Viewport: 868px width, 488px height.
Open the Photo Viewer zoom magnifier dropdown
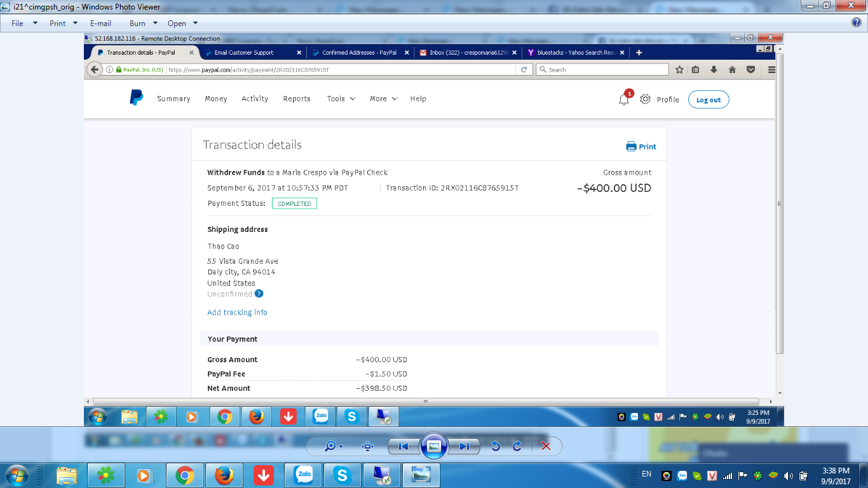(x=334, y=446)
